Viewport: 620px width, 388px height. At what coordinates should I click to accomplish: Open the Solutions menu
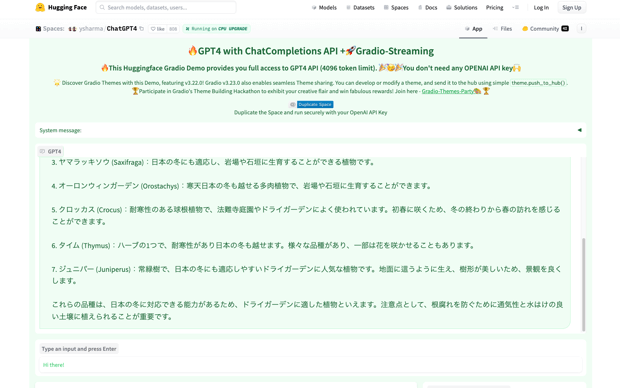461,8
